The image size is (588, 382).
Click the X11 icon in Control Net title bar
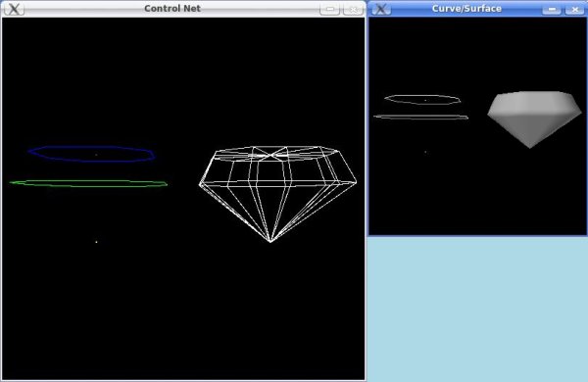(x=14, y=9)
